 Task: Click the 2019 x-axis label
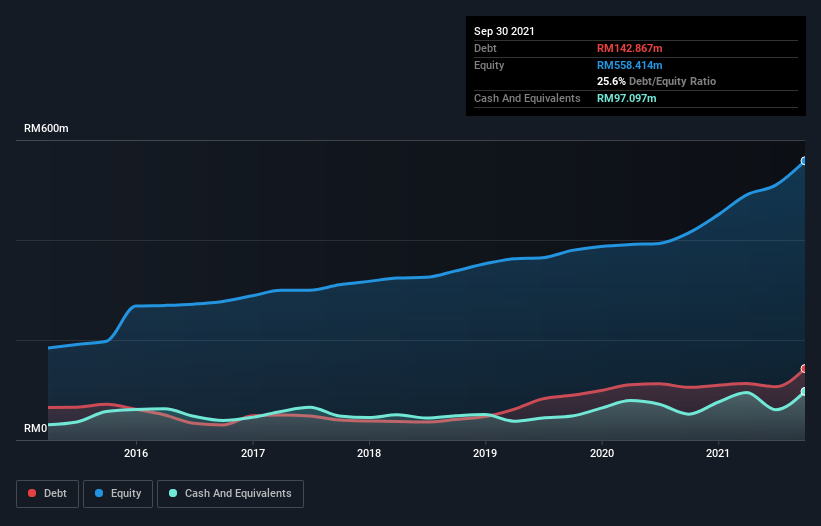(485, 453)
